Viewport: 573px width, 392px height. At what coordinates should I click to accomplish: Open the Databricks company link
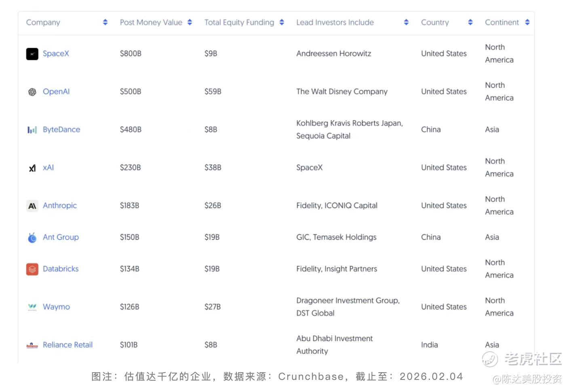click(61, 269)
